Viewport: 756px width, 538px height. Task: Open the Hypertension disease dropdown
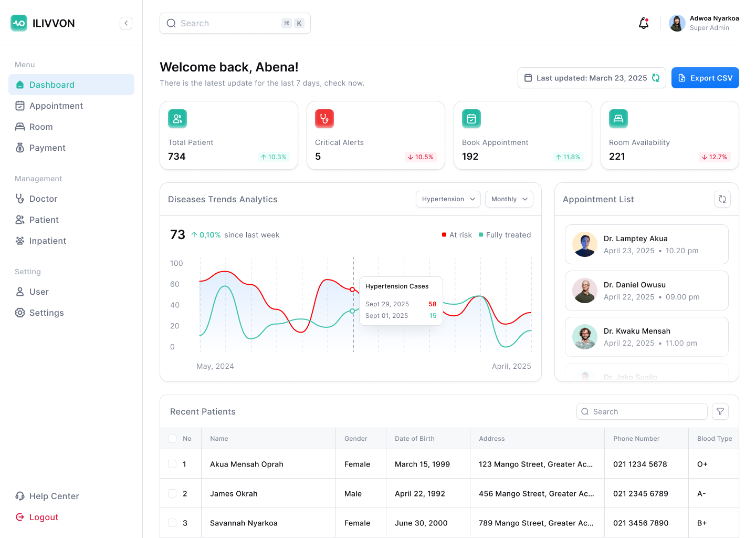click(x=448, y=199)
